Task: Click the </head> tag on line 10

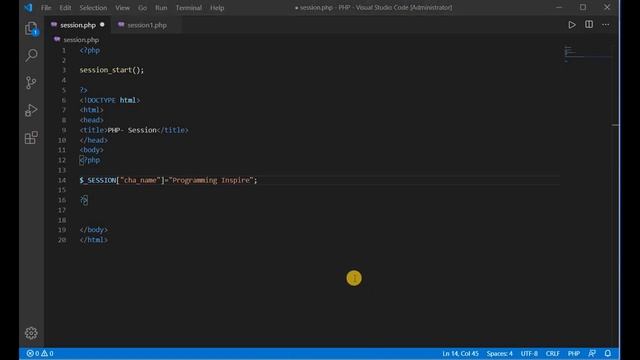Action: click(x=93, y=140)
